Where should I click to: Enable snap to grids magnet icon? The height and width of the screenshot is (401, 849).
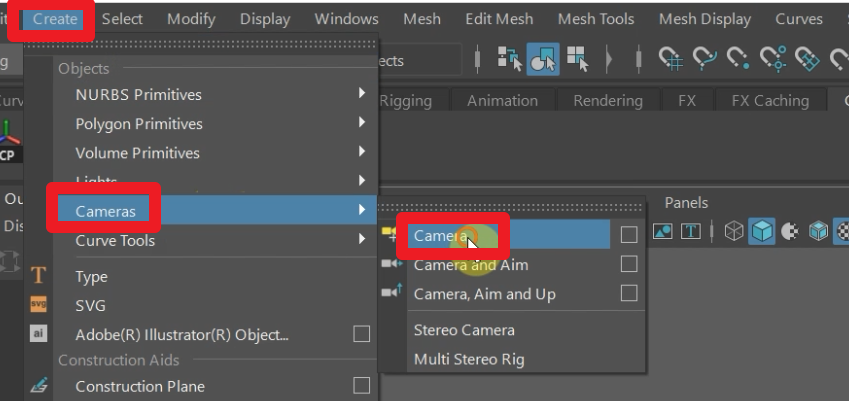672,60
